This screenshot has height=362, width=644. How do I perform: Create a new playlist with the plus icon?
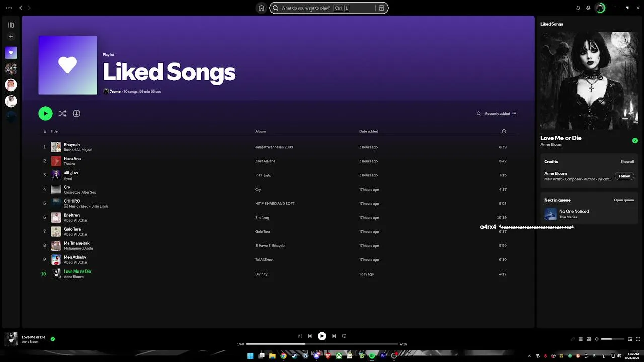click(11, 37)
